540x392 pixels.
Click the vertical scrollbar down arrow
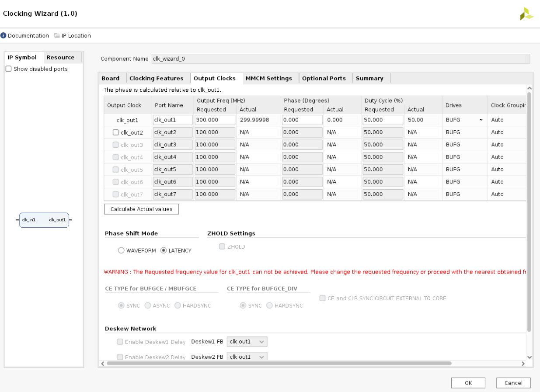point(529,357)
